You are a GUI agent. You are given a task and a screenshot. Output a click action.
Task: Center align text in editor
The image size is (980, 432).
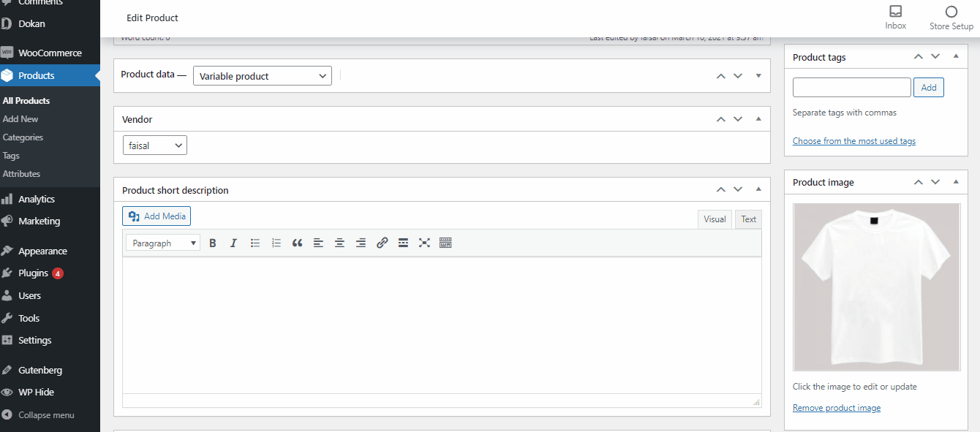(339, 243)
